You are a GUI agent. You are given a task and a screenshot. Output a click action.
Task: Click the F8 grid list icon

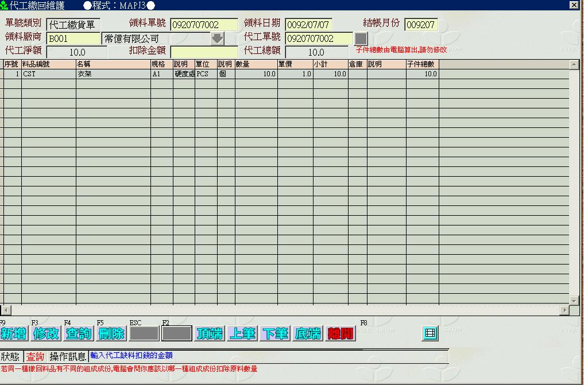[x=430, y=333]
